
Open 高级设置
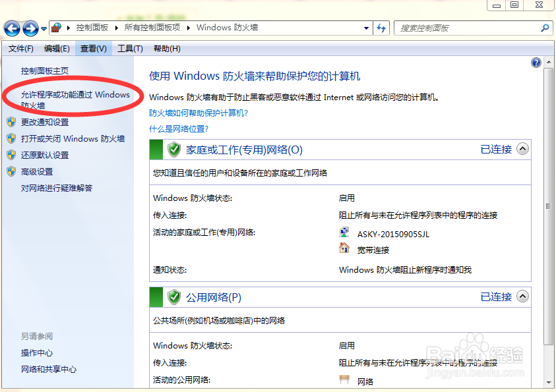point(37,172)
